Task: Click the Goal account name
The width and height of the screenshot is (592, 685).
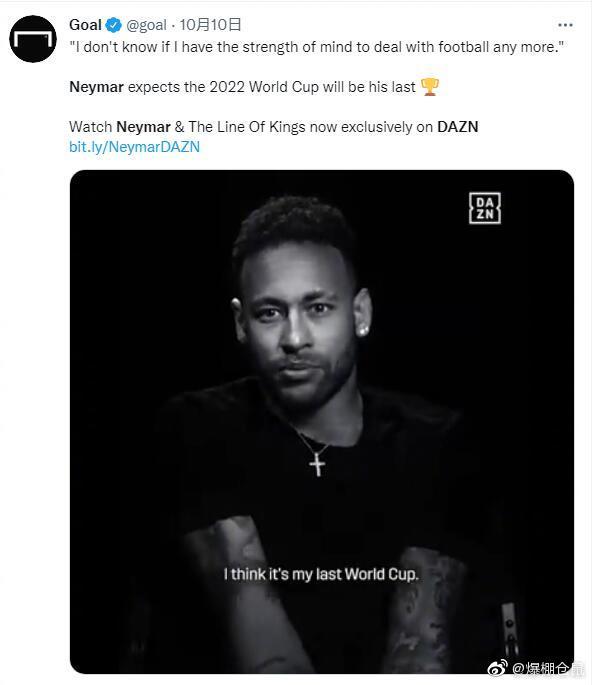Action: click(x=85, y=25)
